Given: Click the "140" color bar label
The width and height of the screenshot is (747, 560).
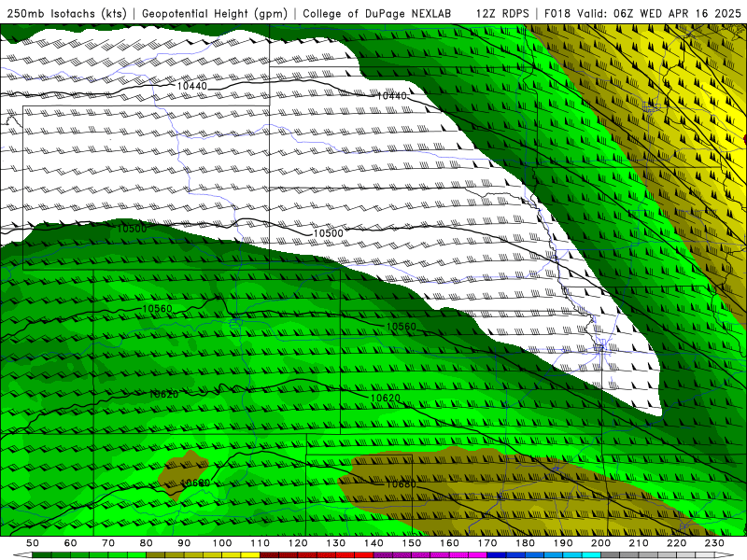Looking at the screenshot, I should [x=373, y=543].
